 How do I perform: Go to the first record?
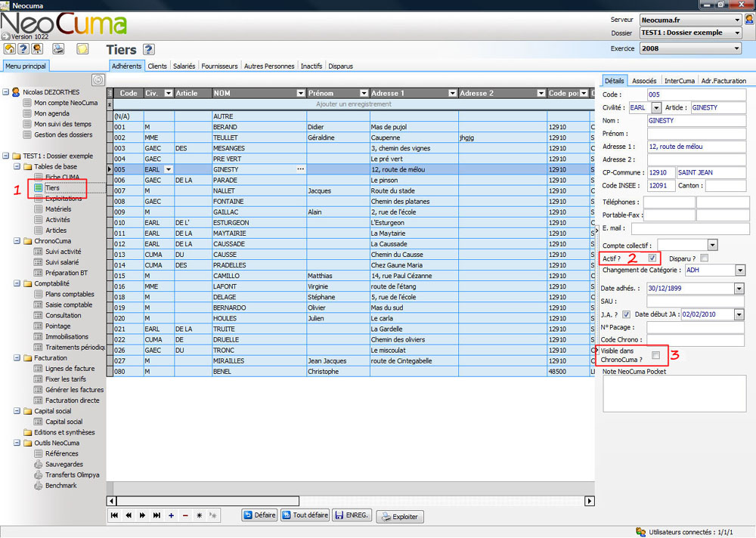(114, 515)
